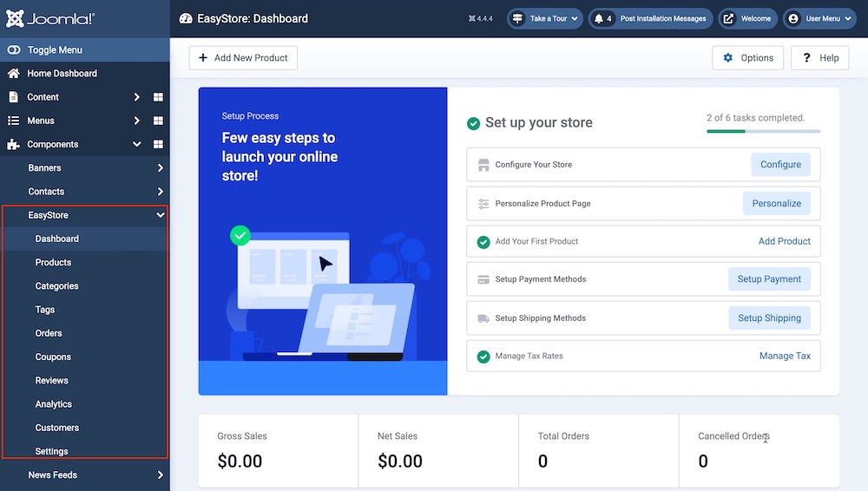
Task: Click the "Set up your store" heading
Action: click(539, 123)
